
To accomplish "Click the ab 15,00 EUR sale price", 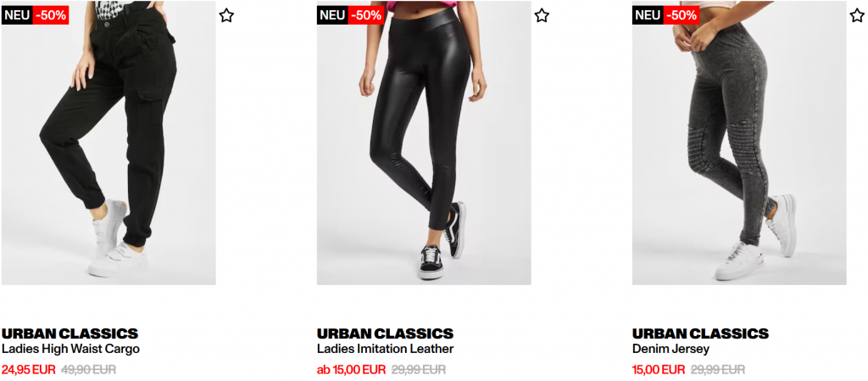I will tap(351, 369).
